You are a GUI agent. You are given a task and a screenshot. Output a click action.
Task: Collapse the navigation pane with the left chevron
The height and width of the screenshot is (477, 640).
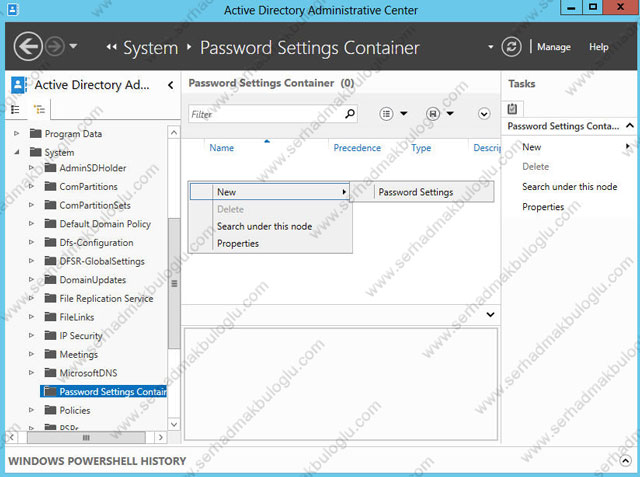coord(171,85)
